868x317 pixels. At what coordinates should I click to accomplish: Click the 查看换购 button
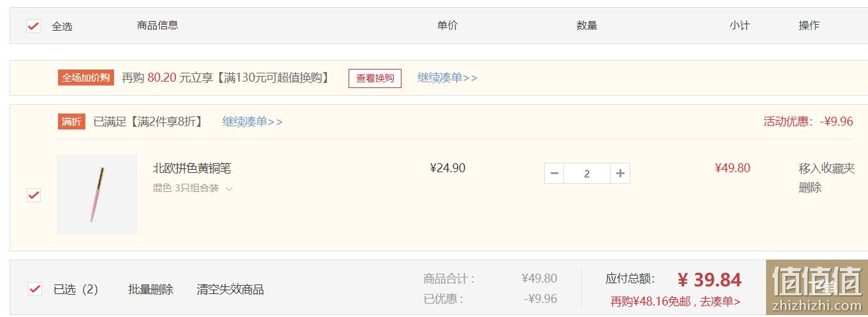click(x=375, y=78)
